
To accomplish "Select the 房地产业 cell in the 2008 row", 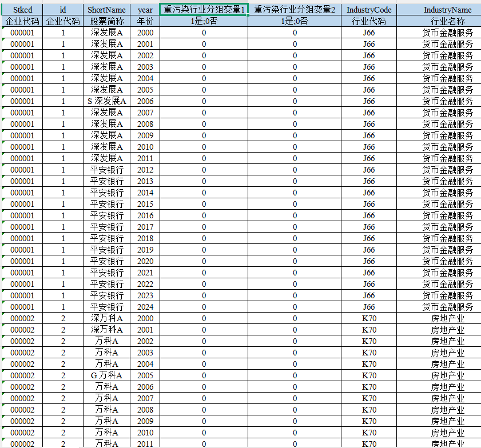I will tap(447, 410).
